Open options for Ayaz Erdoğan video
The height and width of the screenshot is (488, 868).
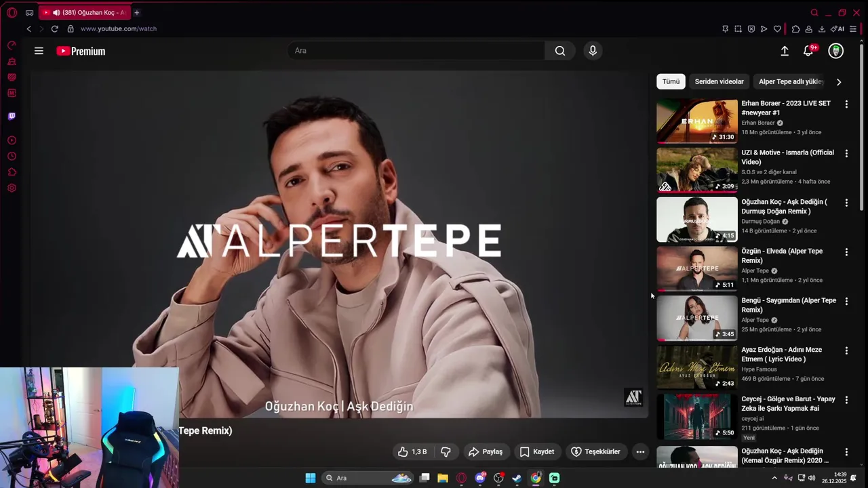[x=846, y=350]
